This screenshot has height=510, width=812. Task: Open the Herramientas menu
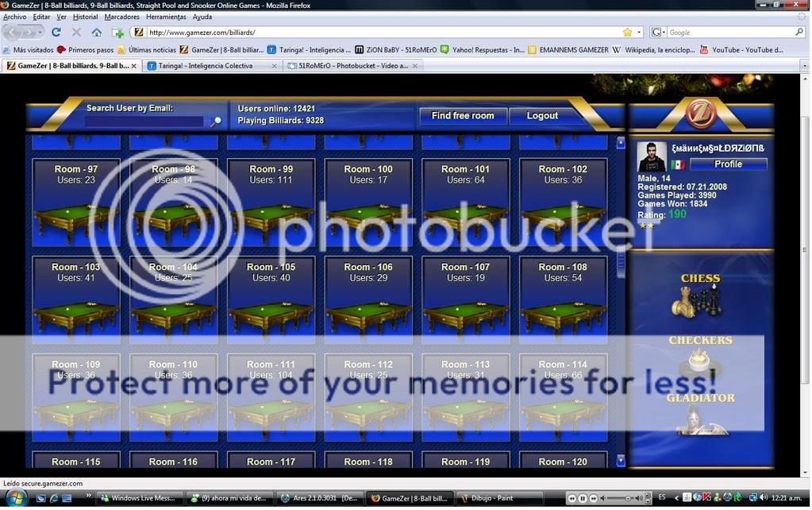click(166, 17)
